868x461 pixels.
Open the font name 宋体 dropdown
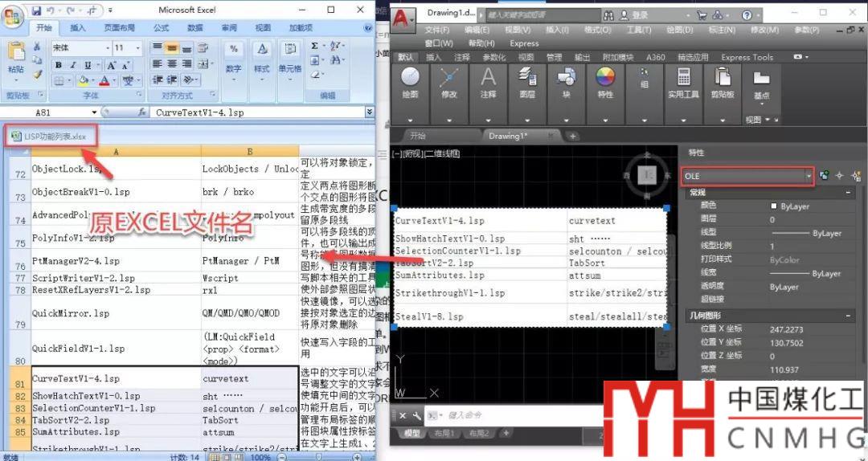point(106,48)
